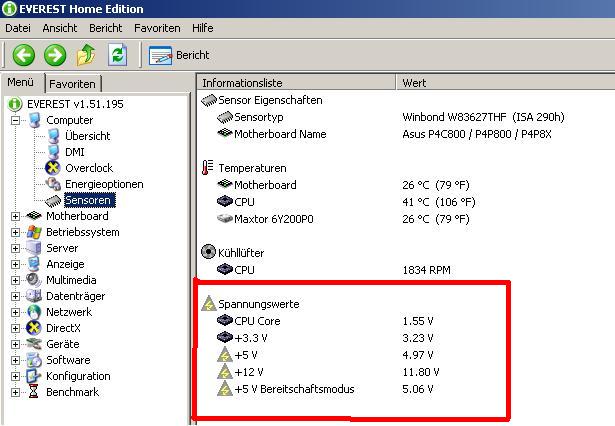Click the Motherboard chip icon in tree
Image resolution: width=615 pixels, height=426 pixels.
tap(34, 216)
